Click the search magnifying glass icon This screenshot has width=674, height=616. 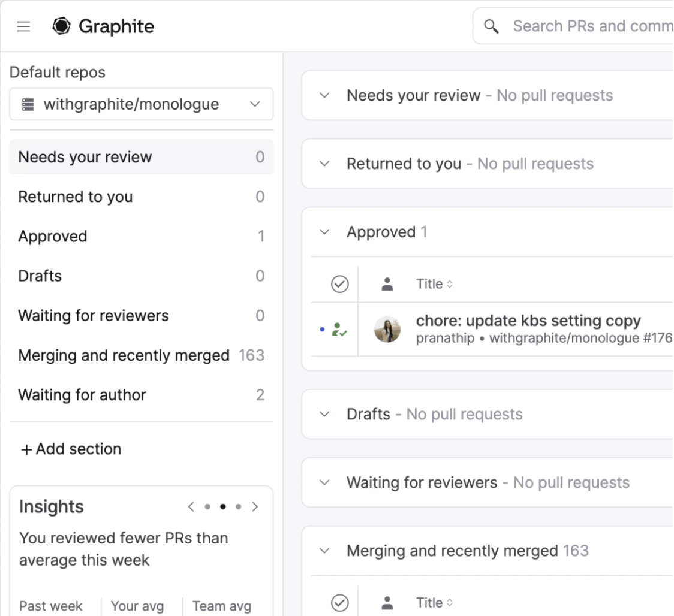coord(492,26)
